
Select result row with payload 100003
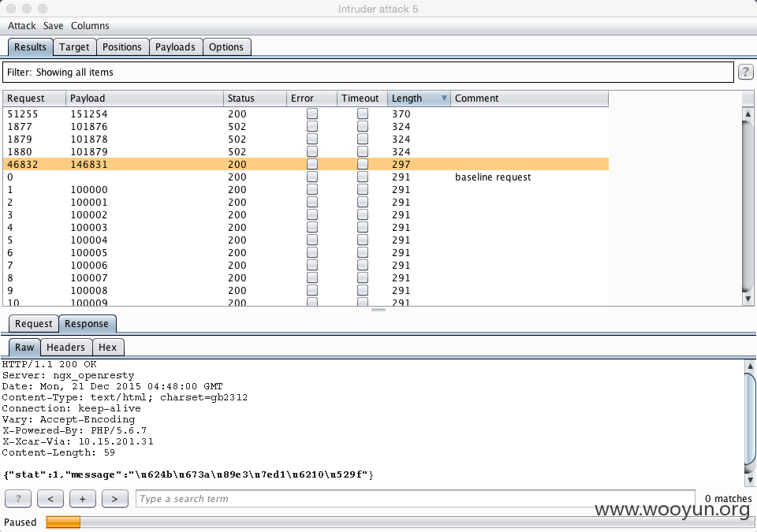click(x=305, y=227)
